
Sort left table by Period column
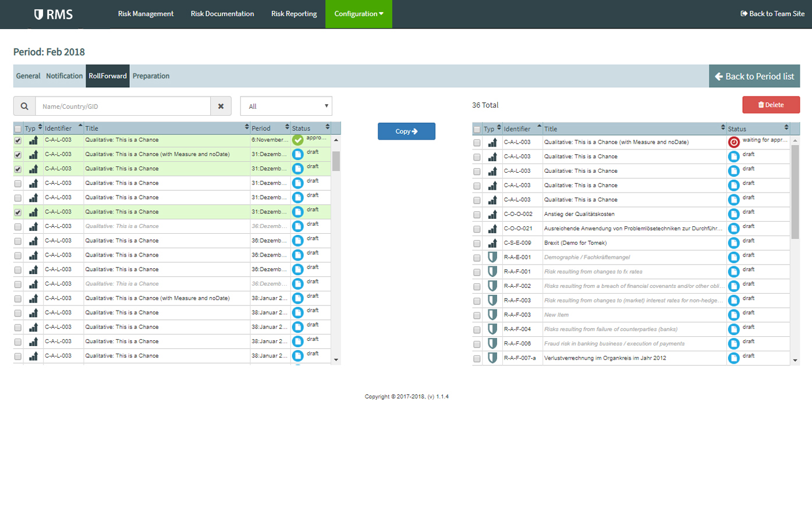pyautogui.click(x=270, y=128)
